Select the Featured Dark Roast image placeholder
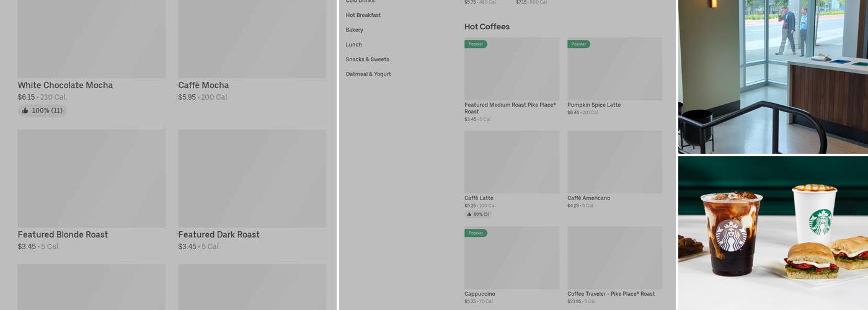 tap(252, 179)
